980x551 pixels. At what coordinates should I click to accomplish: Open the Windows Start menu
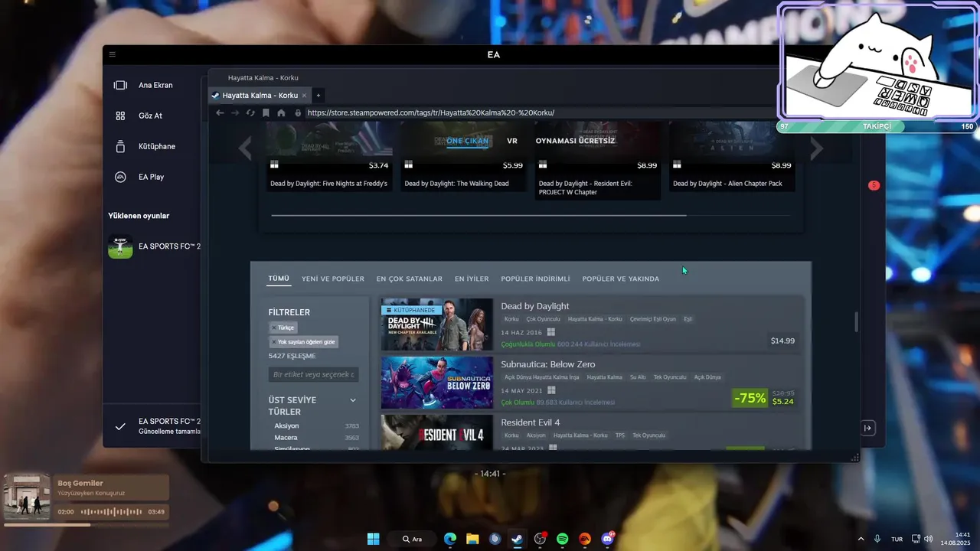(373, 539)
